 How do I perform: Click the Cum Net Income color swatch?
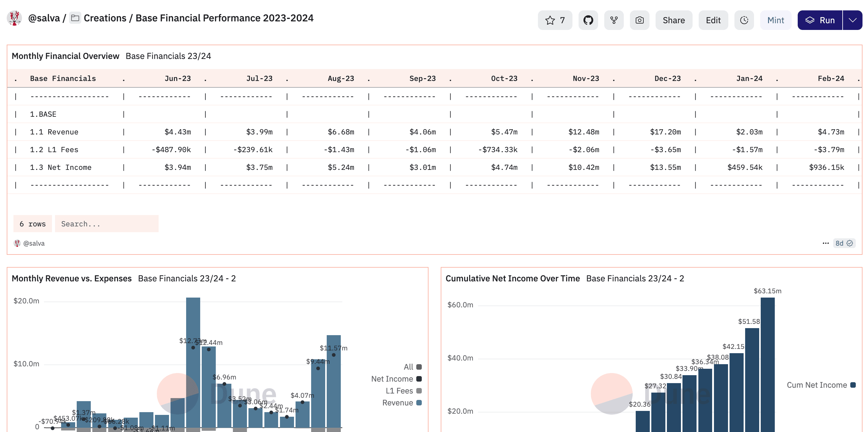tap(853, 385)
